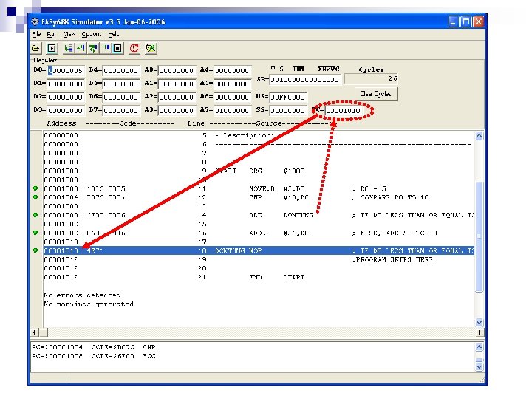This screenshot has width=532, height=399.
Task: Click the D7 register field
Action: pos(121,110)
